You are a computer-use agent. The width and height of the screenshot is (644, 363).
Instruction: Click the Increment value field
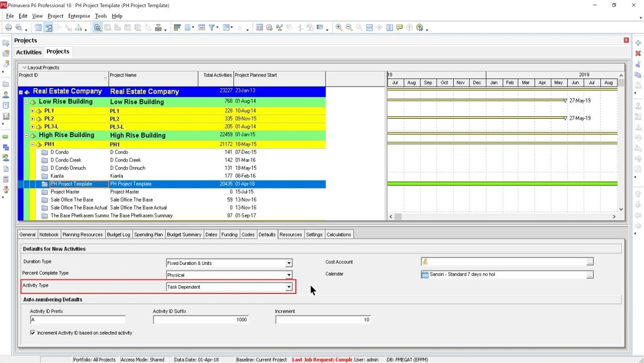323,320
